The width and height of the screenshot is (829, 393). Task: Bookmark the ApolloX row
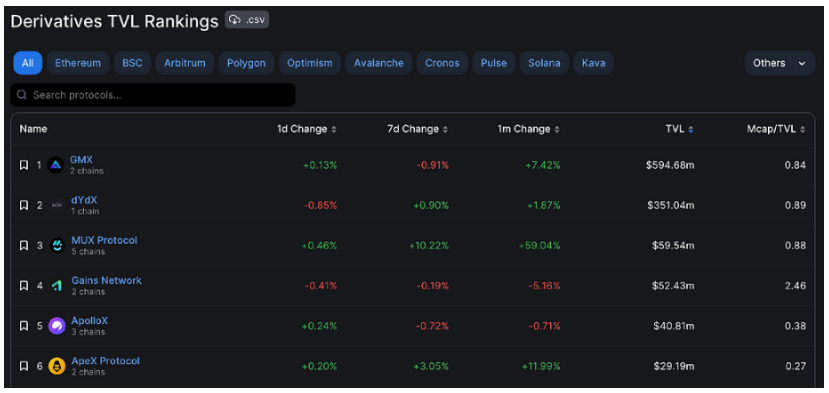23,326
